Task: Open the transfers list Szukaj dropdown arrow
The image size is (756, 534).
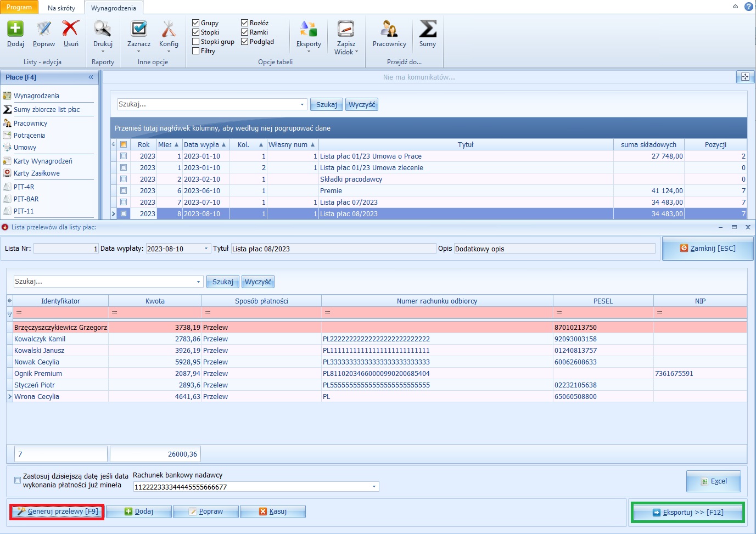Action: pos(199,282)
